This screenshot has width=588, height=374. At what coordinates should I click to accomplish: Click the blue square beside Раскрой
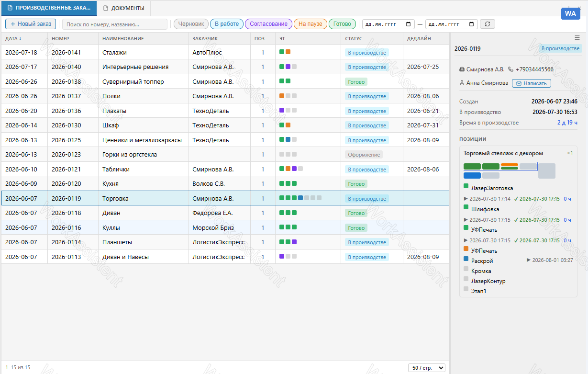click(x=466, y=259)
